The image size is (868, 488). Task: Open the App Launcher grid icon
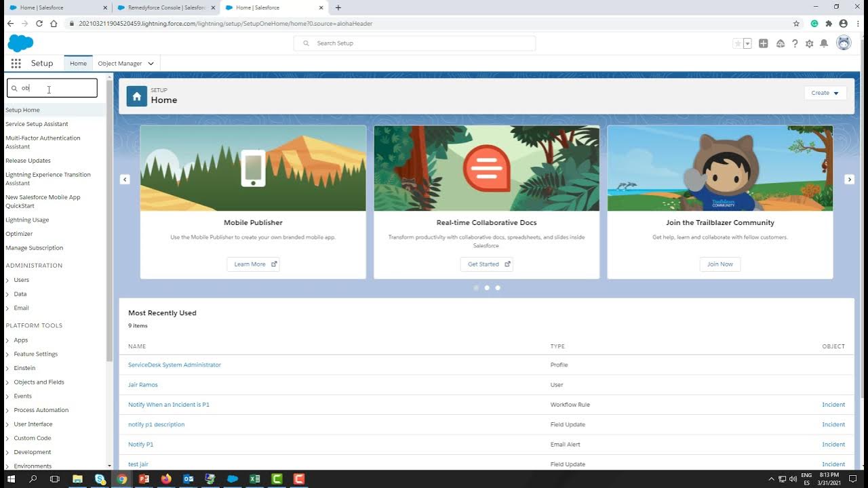pyautogui.click(x=16, y=63)
